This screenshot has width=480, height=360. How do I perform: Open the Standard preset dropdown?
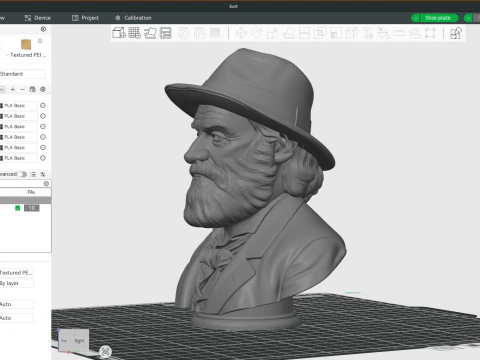pyautogui.click(x=22, y=74)
